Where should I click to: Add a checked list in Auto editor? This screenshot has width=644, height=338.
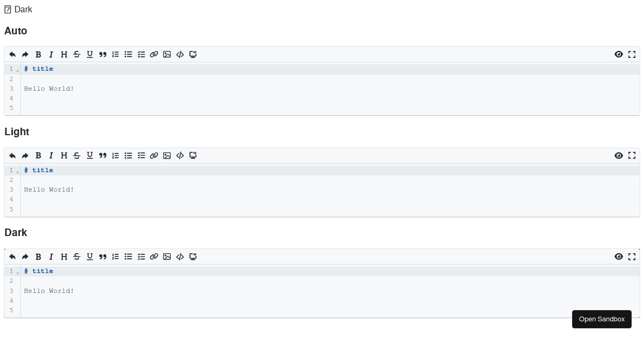pos(141,54)
